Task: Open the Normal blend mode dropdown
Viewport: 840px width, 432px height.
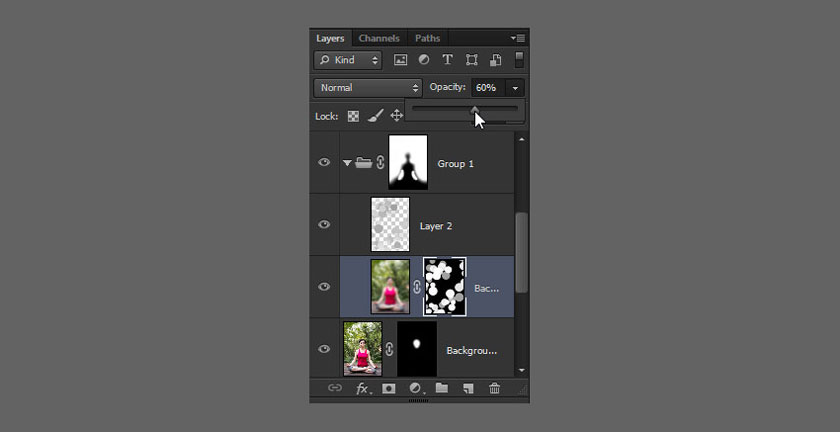Action: [x=368, y=88]
